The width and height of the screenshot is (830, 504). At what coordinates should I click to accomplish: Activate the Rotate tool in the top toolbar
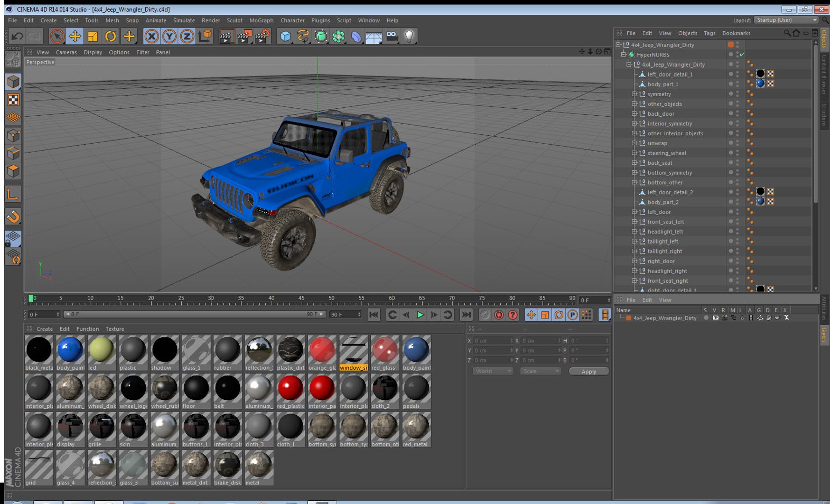[110, 36]
